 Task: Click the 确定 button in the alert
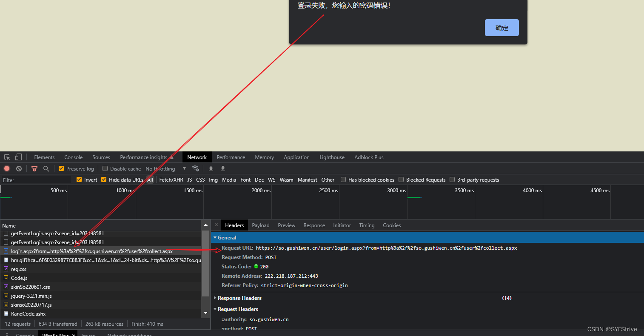tap(502, 28)
